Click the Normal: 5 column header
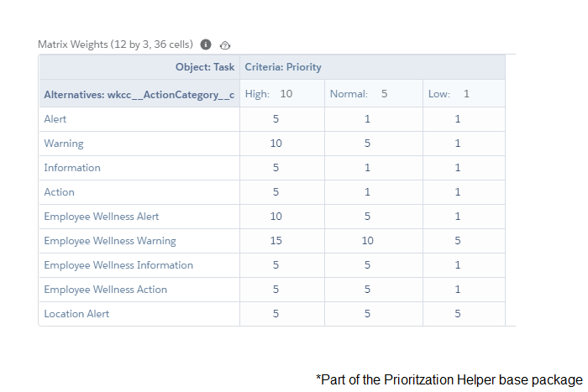The width and height of the screenshot is (588, 392). click(x=374, y=94)
